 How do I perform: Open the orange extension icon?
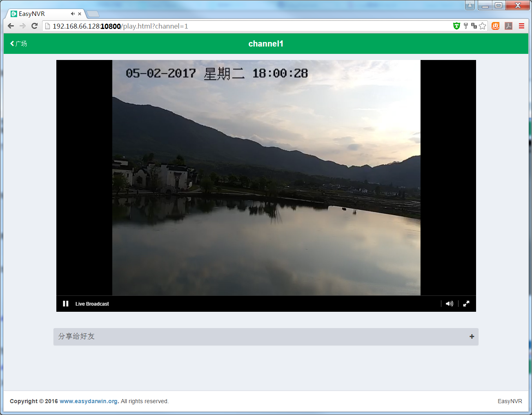click(x=496, y=26)
